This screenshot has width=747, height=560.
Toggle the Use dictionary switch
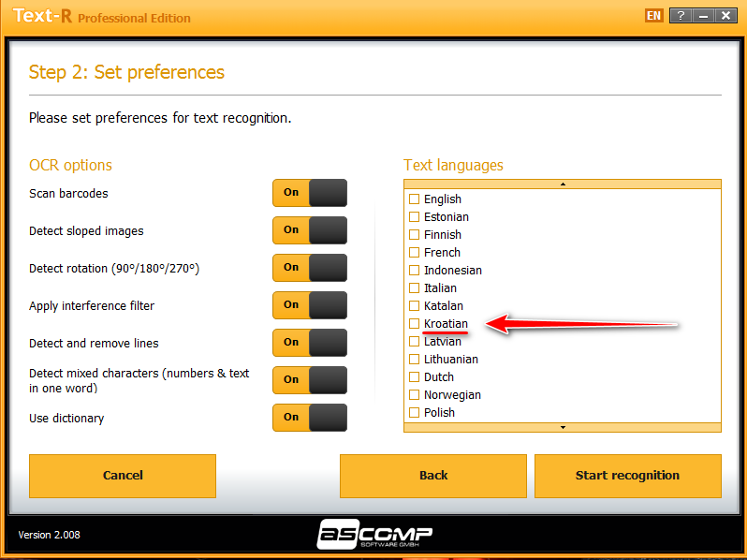tap(310, 418)
